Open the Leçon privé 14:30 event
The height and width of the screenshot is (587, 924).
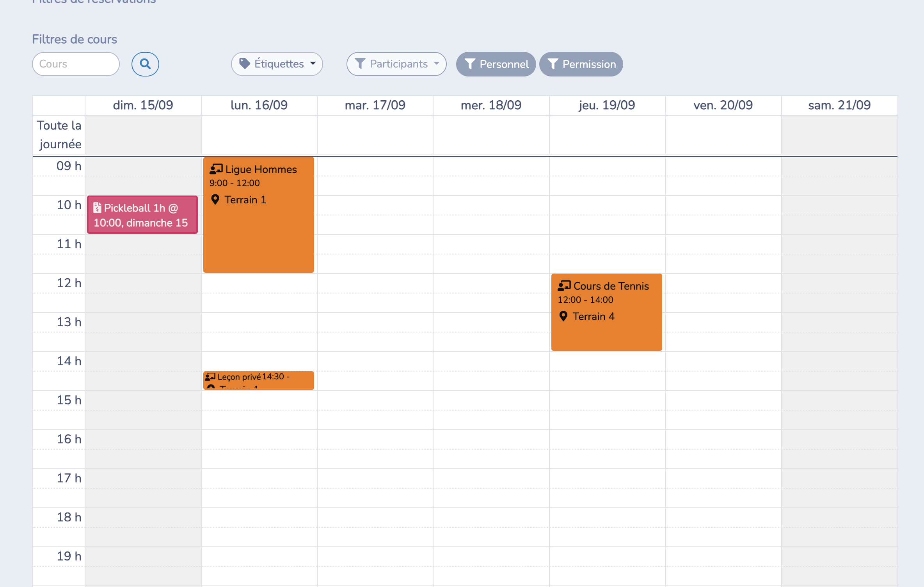(259, 380)
